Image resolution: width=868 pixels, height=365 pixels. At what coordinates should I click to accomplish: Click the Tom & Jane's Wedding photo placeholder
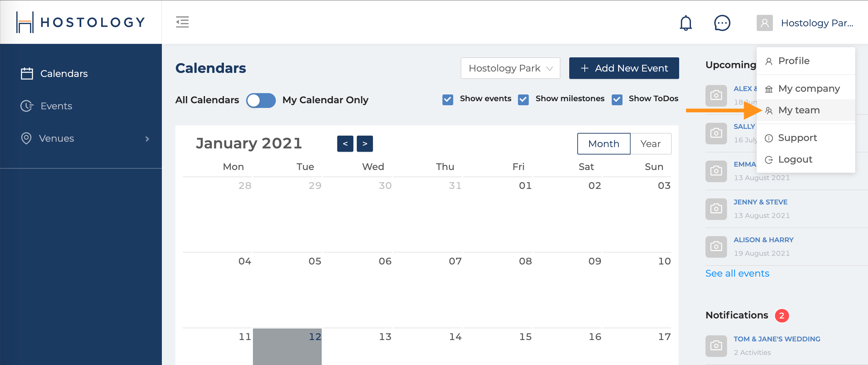point(716,346)
